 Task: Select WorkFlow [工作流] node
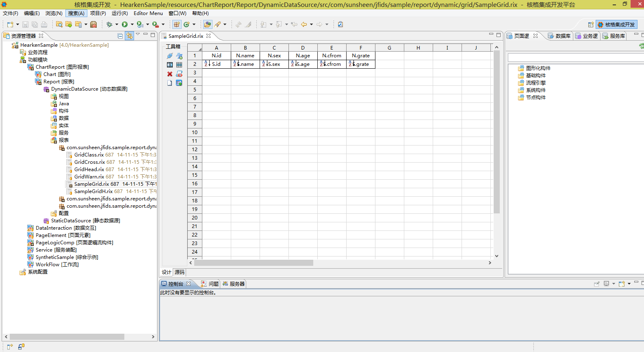tap(57, 265)
